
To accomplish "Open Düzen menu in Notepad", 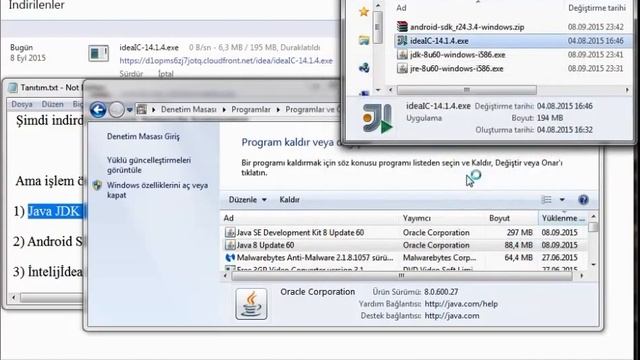I will (52, 104).
